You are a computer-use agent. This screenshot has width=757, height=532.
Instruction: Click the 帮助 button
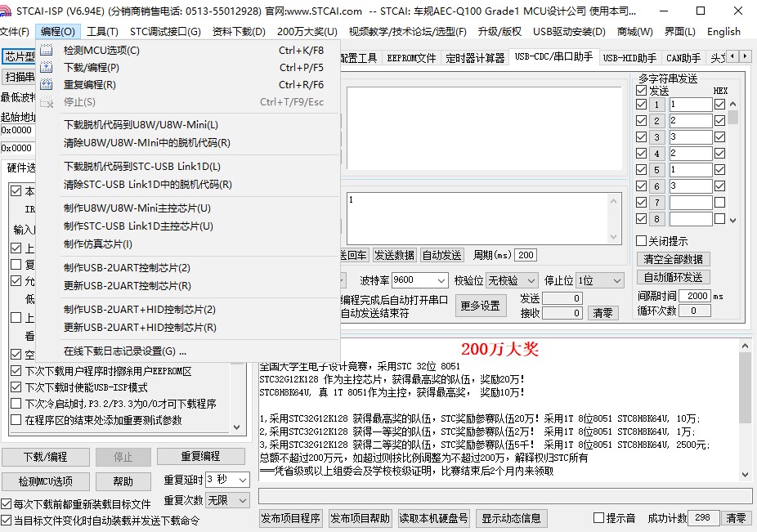123,481
